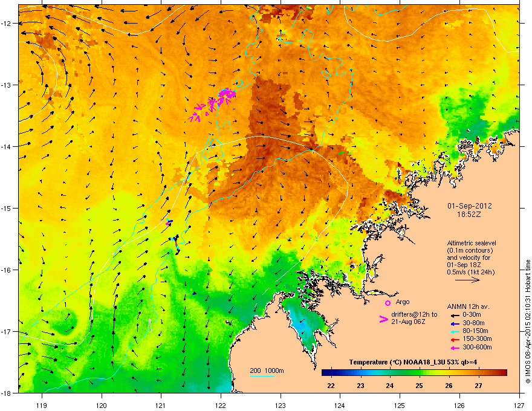The width and height of the screenshot is (532, 411).
Task: Click the colorbar tick label 26
Action: 449,386
